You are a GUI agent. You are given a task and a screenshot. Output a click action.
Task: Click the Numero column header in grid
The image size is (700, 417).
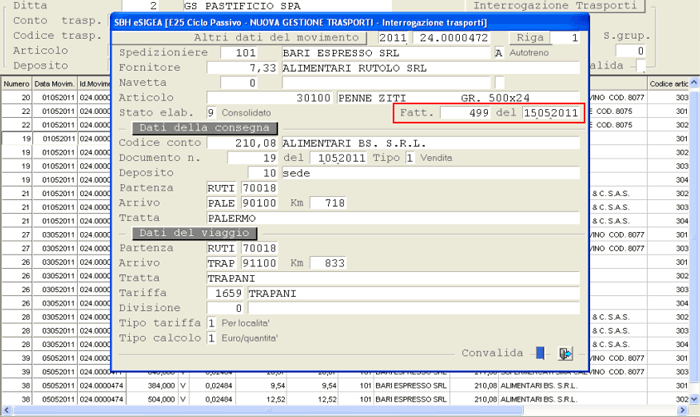tap(15, 84)
